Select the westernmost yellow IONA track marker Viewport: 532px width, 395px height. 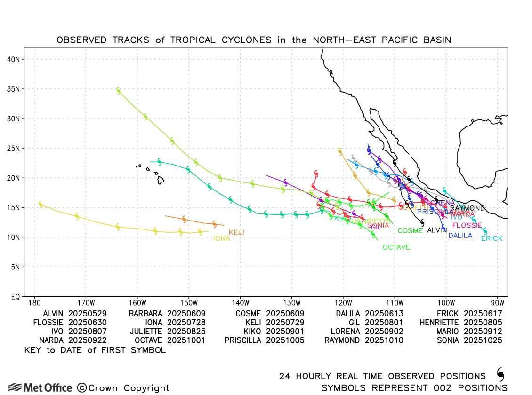coord(41,204)
